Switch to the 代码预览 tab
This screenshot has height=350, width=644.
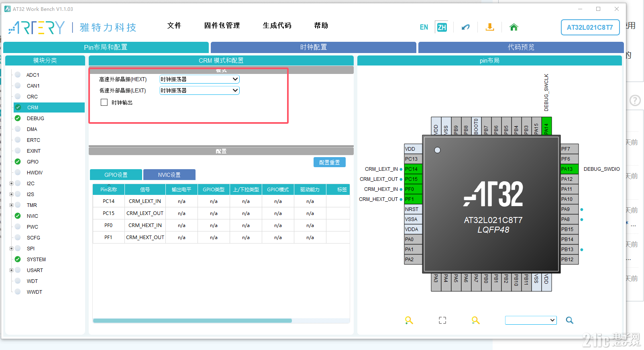[x=521, y=47]
